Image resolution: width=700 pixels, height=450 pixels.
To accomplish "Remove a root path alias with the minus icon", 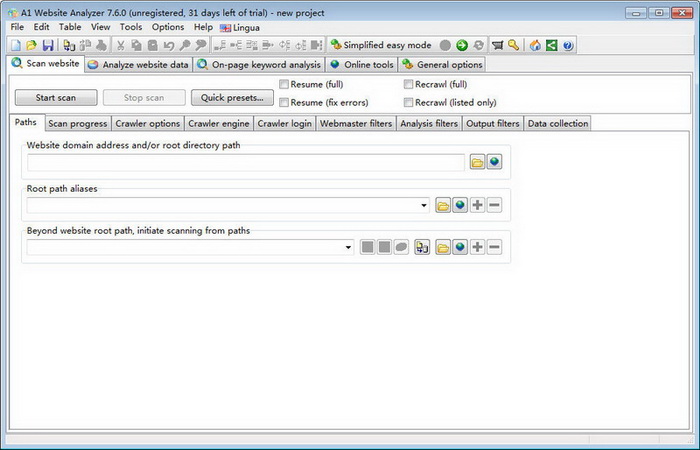I will [494, 205].
